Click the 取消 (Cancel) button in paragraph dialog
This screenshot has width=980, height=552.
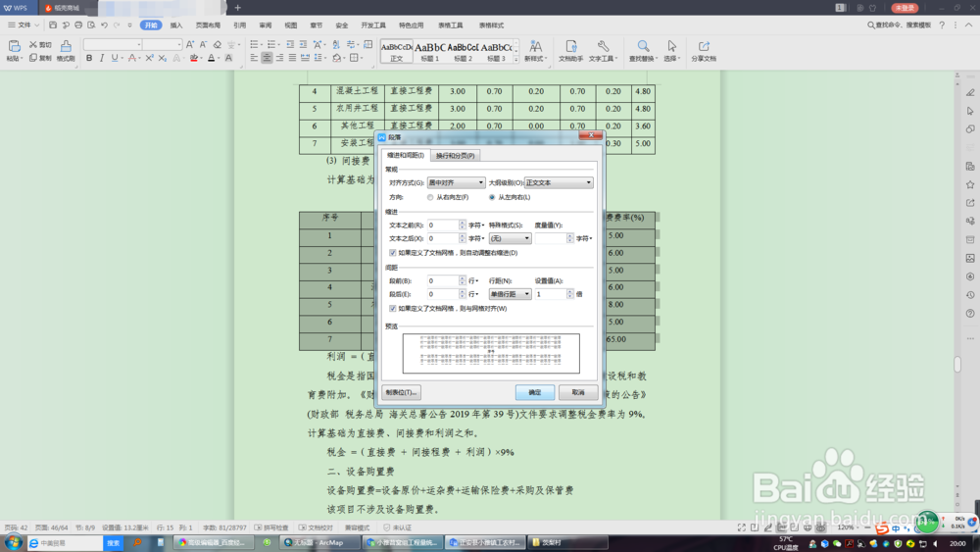pos(578,392)
